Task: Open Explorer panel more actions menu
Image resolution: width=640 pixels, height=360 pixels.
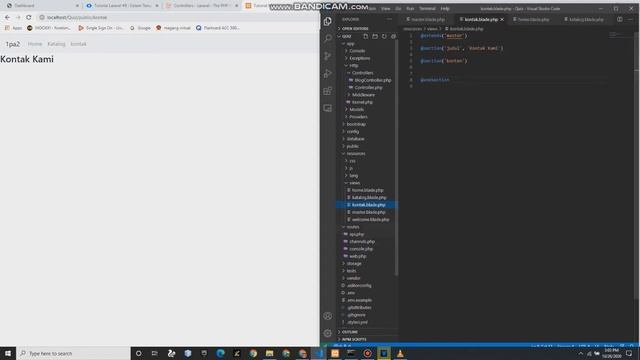Action: click(389, 19)
